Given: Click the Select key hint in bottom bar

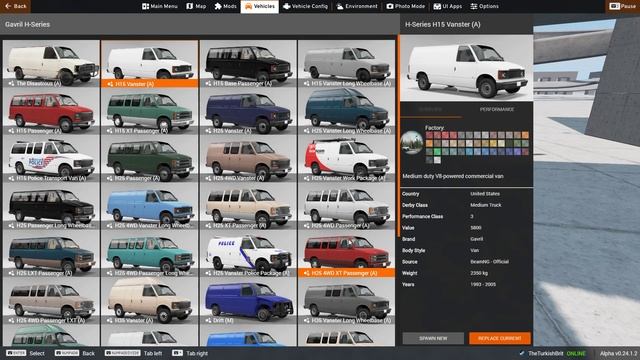Looking at the screenshot, I should click(25, 353).
